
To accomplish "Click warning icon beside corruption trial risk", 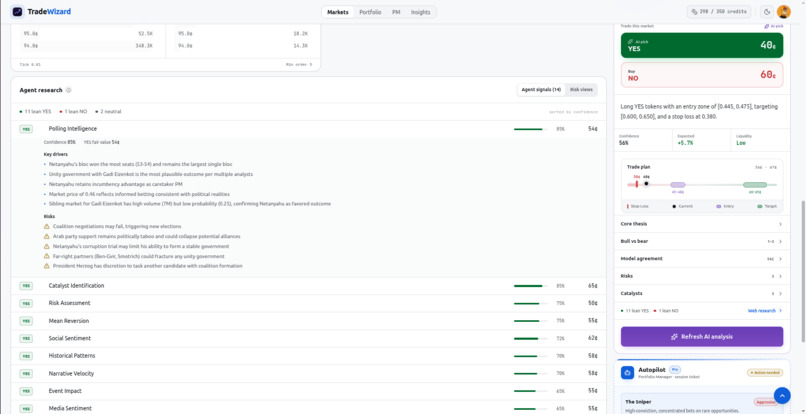I will (x=47, y=246).
